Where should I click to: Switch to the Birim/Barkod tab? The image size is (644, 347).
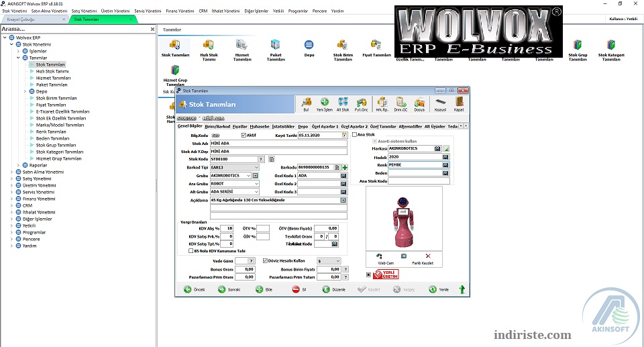click(217, 127)
